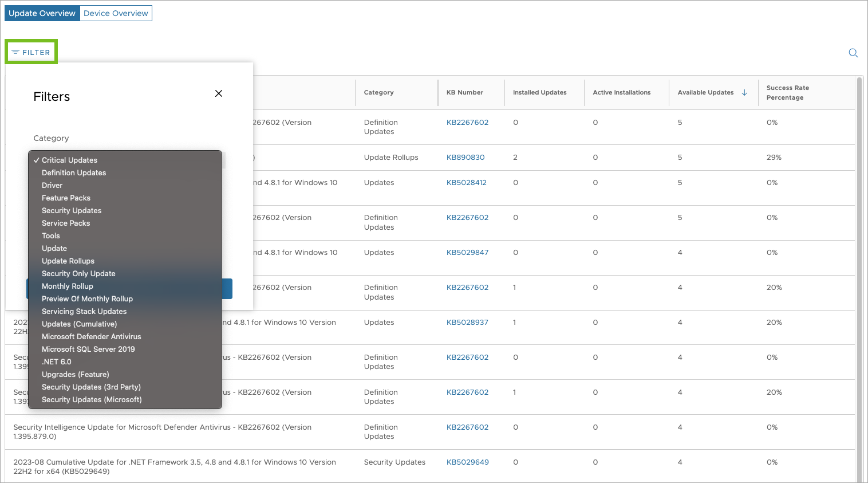This screenshot has height=483, width=868.
Task: Sort by Active Installations column header
Action: point(622,92)
